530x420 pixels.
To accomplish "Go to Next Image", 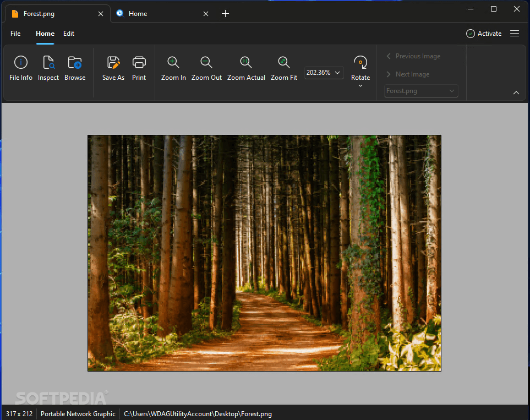I will [408, 74].
